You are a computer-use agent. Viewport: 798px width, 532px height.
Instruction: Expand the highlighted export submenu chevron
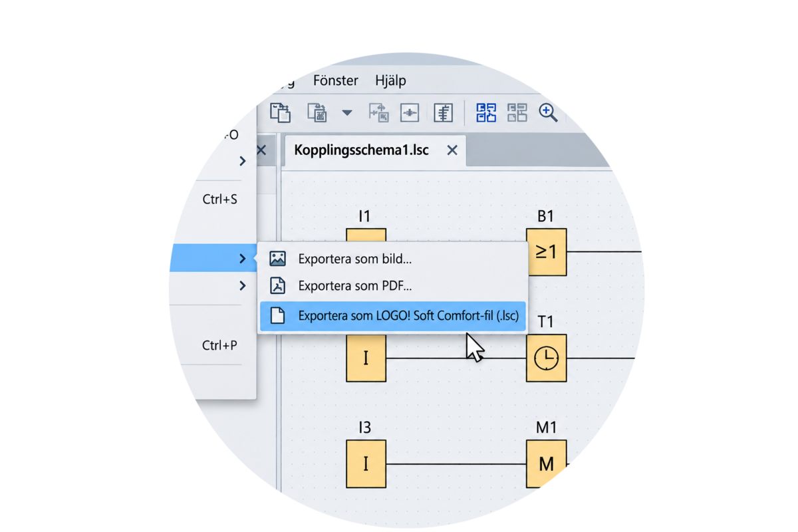pos(243,258)
